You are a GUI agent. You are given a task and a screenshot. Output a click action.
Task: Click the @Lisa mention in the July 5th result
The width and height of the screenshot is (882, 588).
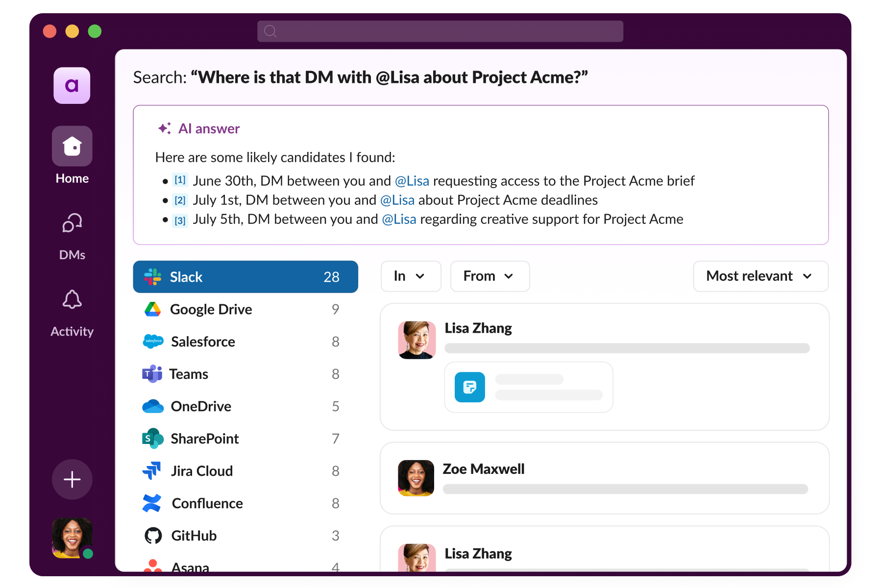coord(399,219)
